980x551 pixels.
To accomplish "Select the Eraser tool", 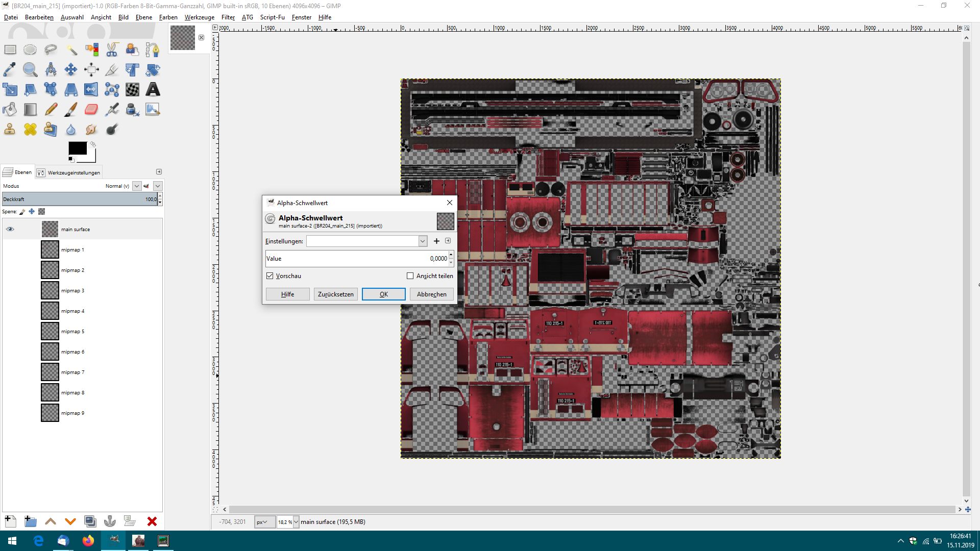I will 91,109.
